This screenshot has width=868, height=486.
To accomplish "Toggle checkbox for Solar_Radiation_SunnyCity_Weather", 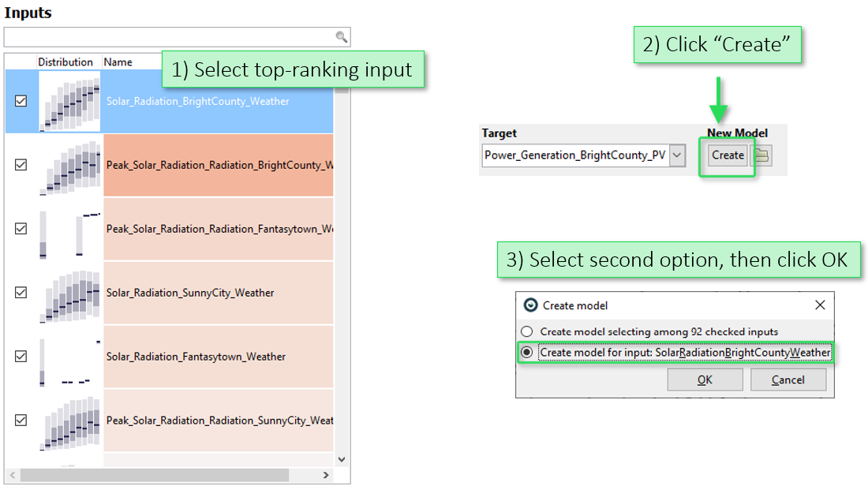I will click(21, 293).
